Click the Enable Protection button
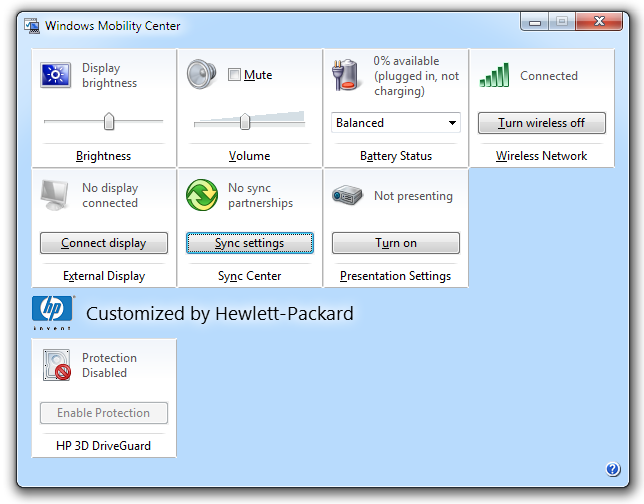 click(x=104, y=412)
